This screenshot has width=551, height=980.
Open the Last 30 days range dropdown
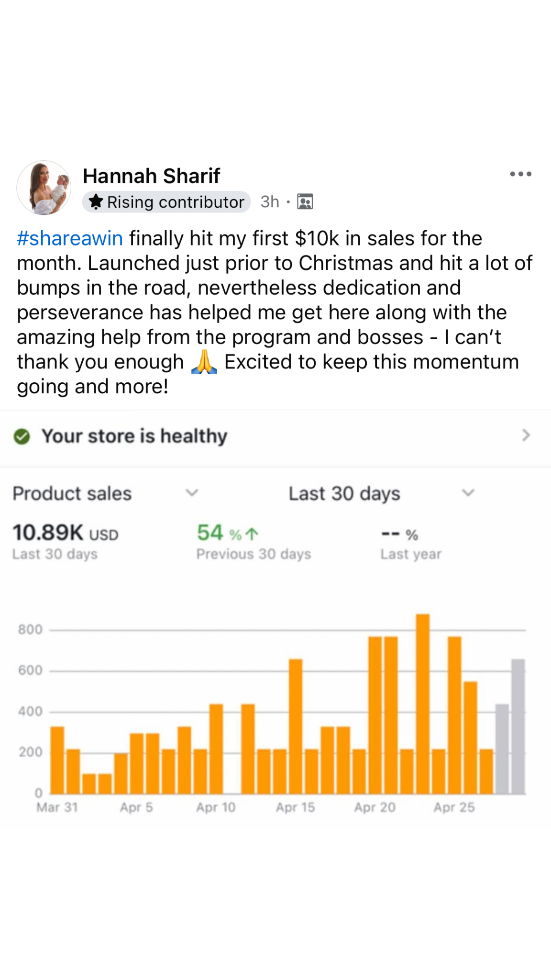pyautogui.click(x=468, y=493)
